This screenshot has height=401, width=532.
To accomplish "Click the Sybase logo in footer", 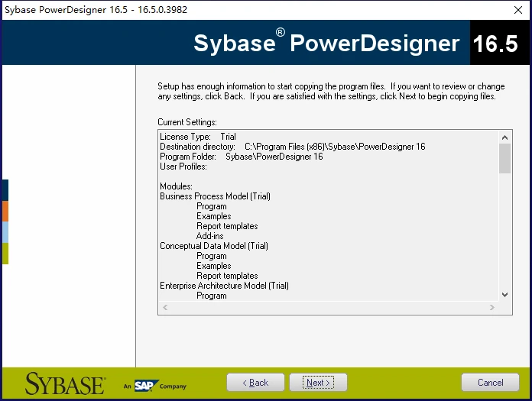I will (x=65, y=383).
